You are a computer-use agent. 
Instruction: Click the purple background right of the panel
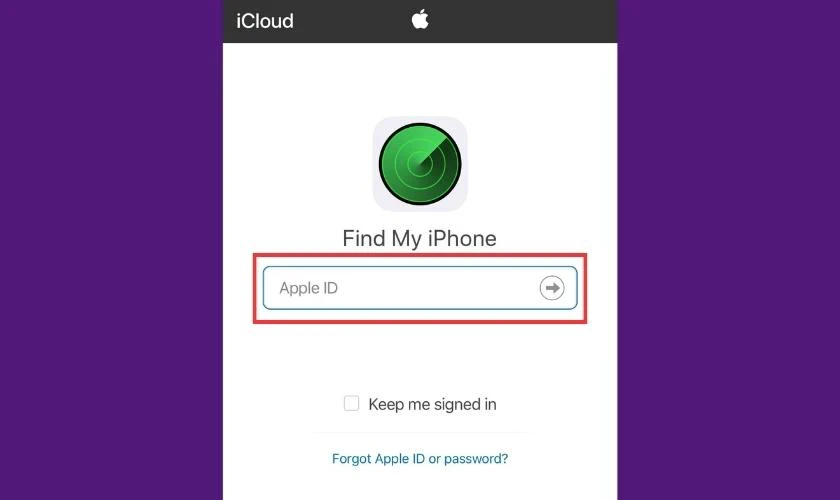(729, 250)
